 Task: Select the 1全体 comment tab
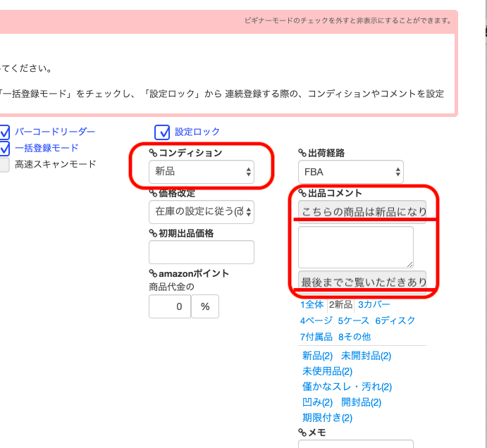[x=312, y=304]
